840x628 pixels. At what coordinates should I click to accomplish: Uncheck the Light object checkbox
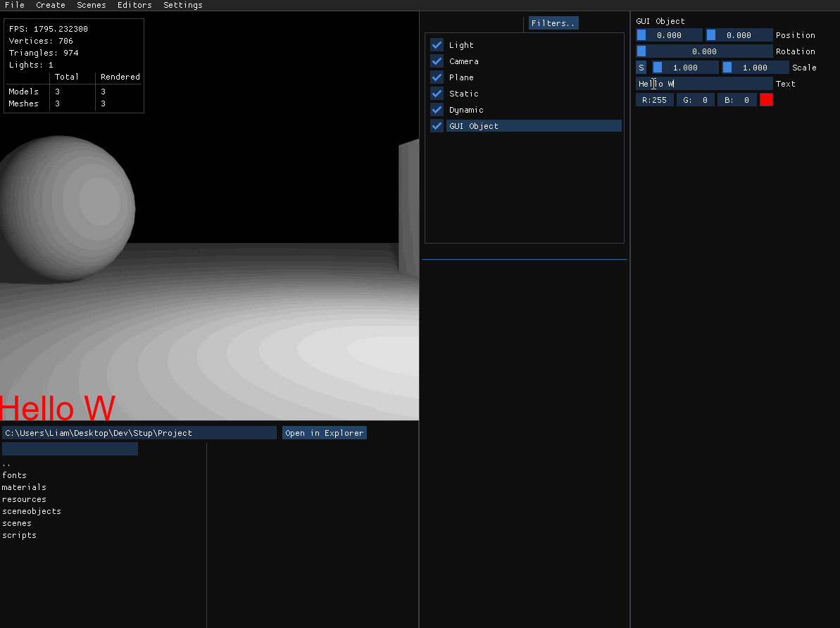click(x=437, y=45)
